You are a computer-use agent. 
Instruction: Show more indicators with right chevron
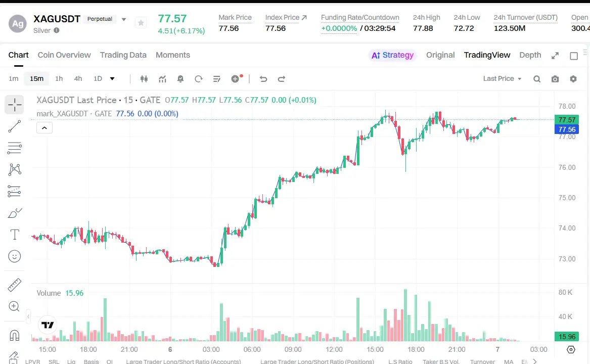pyautogui.click(x=535, y=361)
